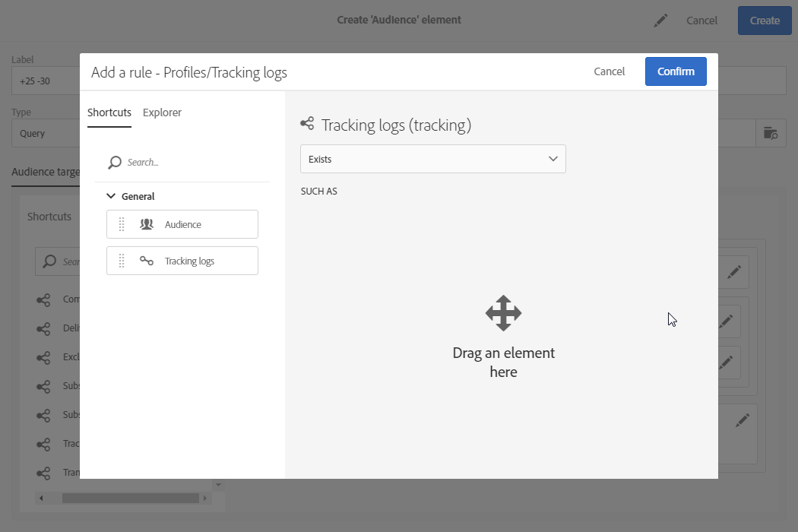Open the Exists dropdown
The height and width of the screenshot is (532, 798).
click(x=433, y=159)
